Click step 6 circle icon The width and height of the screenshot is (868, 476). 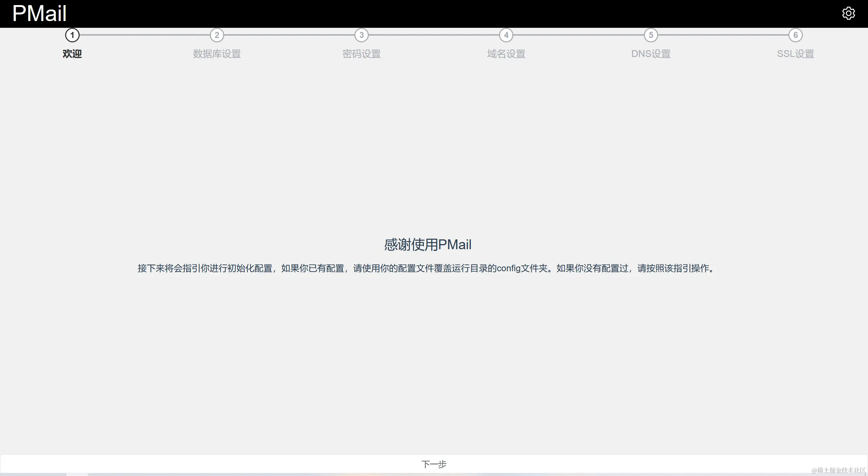pos(795,35)
